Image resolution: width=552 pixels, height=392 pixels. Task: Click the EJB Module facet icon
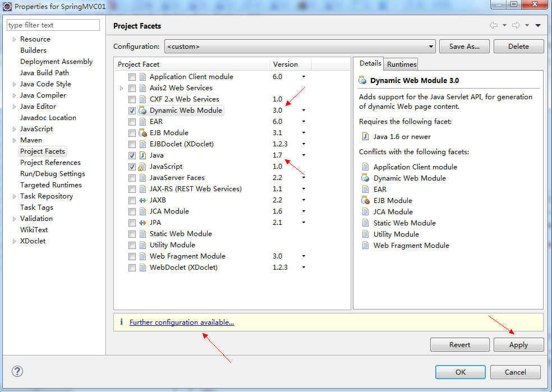[x=142, y=133]
